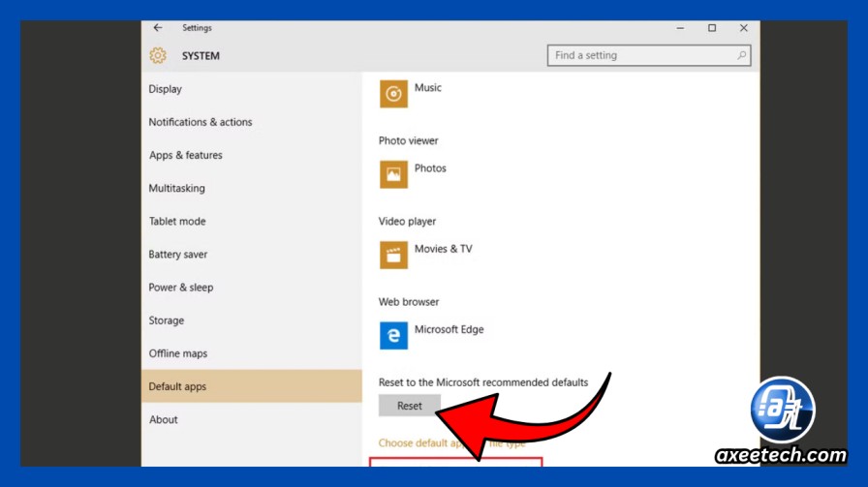Click the Web browser heading
This screenshot has width=868, height=487.
tap(409, 302)
